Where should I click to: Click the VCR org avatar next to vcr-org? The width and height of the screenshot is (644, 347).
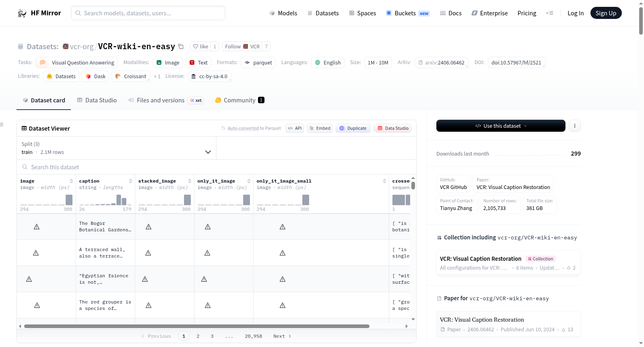[x=66, y=46]
